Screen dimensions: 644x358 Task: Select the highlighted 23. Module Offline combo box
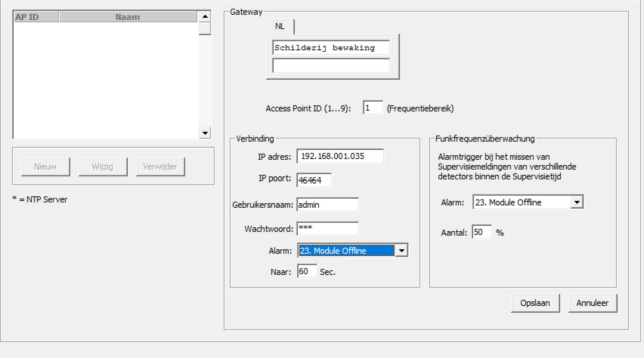346,250
